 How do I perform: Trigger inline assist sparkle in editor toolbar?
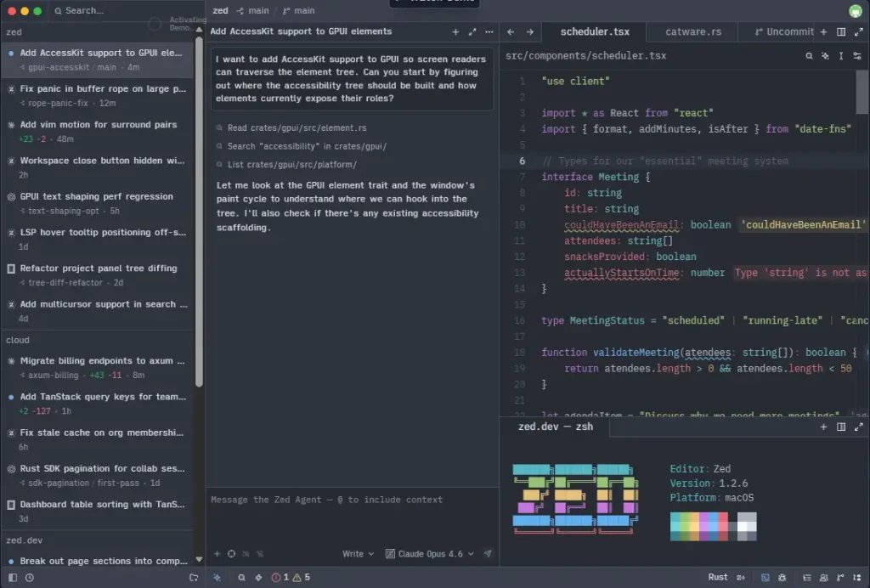pyautogui.click(x=825, y=55)
